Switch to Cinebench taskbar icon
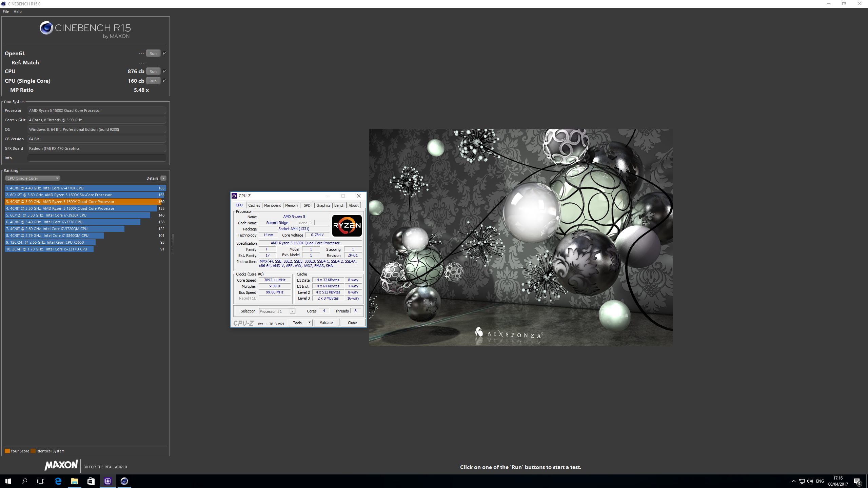The height and width of the screenshot is (488, 868). click(x=124, y=481)
